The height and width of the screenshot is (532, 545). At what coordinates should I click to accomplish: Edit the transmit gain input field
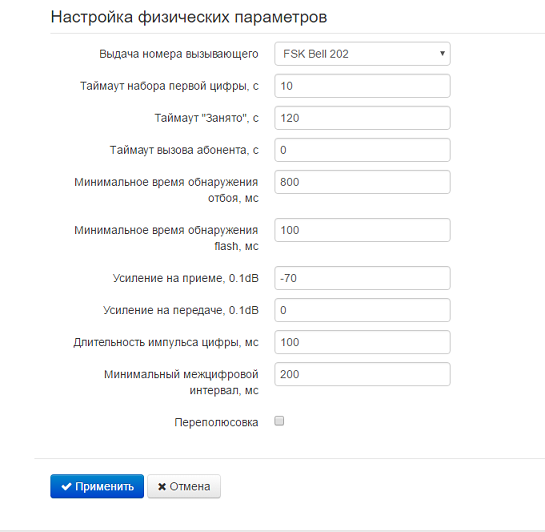[362, 310]
